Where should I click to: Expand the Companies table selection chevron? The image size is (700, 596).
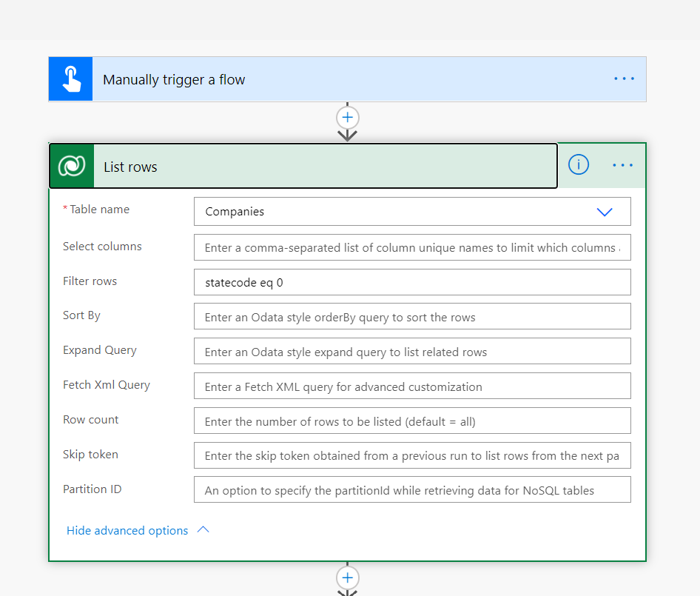click(605, 212)
